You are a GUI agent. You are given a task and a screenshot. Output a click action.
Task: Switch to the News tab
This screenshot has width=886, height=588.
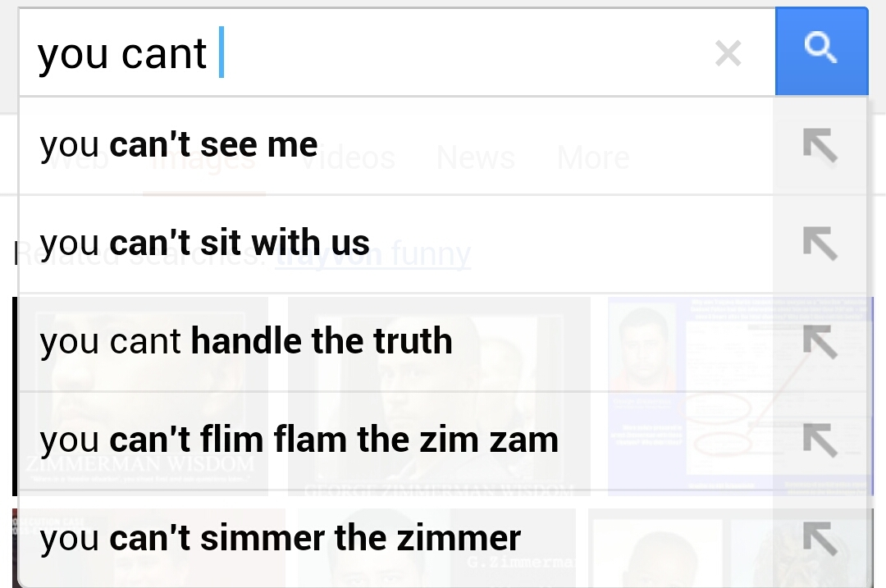click(x=476, y=157)
